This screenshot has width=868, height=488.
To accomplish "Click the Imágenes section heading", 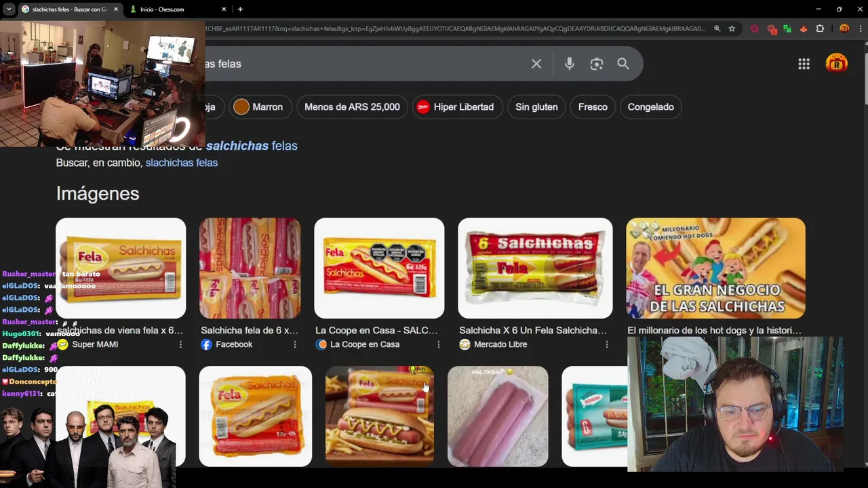I will [98, 193].
